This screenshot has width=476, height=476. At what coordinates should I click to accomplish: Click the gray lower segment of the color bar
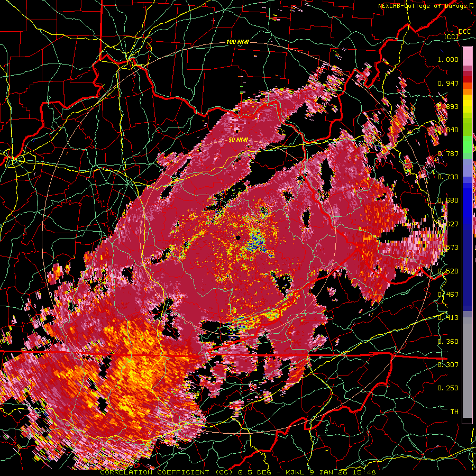(x=467, y=368)
